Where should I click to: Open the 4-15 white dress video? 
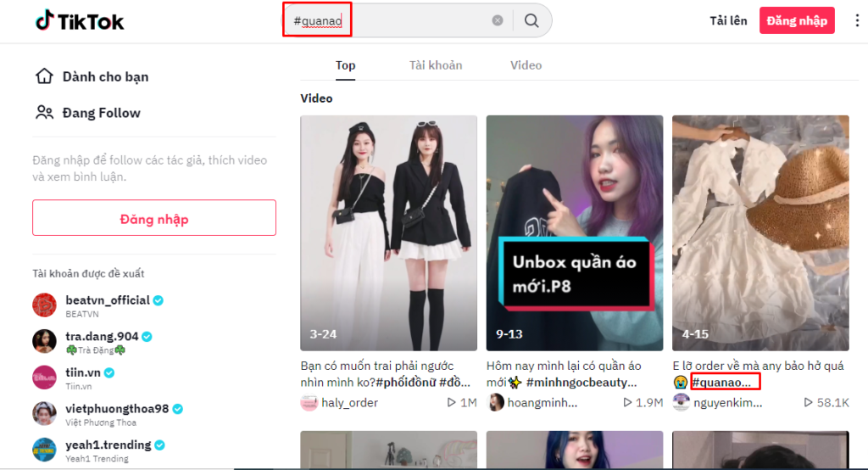point(760,232)
